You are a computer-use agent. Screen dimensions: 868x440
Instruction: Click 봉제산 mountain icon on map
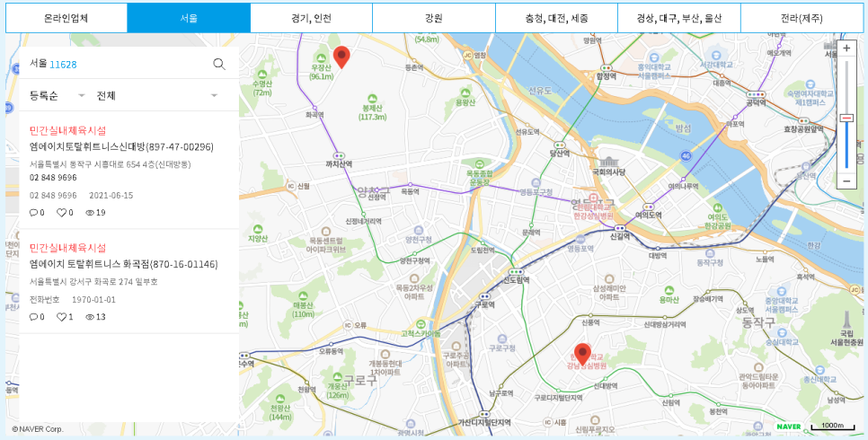coord(373,99)
